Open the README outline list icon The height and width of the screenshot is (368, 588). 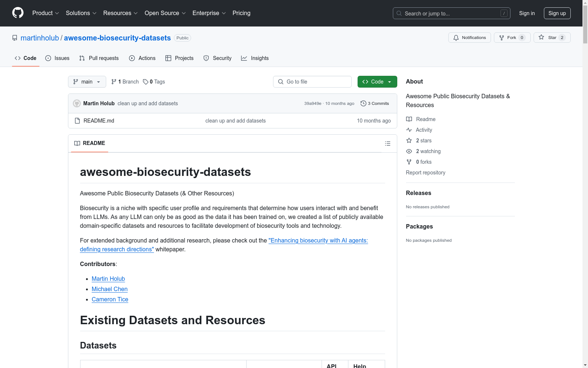[387, 144]
